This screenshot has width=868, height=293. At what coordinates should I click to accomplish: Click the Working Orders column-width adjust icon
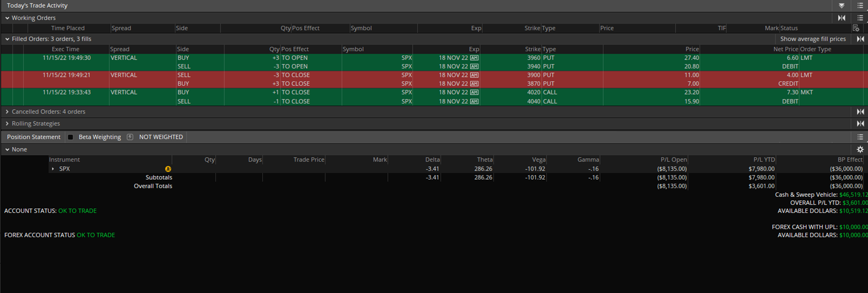click(x=842, y=18)
